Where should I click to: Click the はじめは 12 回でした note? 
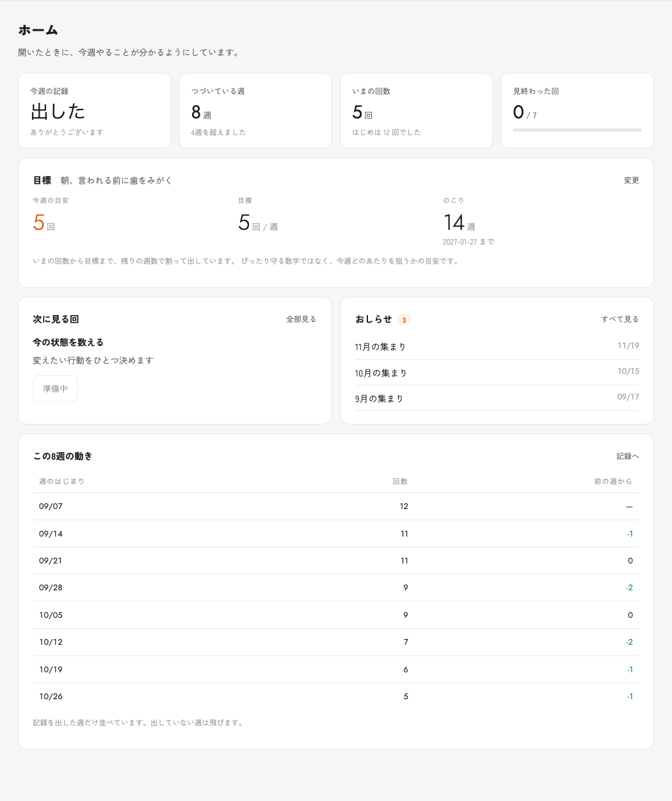387,133
